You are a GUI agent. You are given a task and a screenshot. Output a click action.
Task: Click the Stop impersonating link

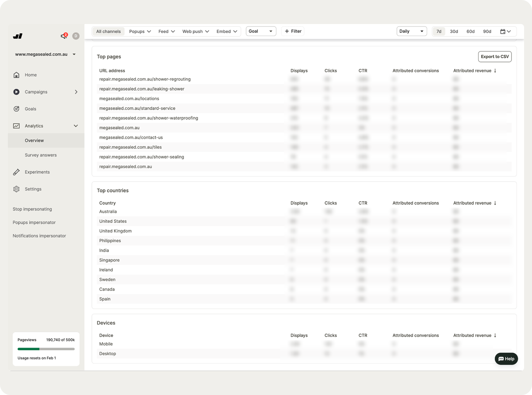pos(32,209)
